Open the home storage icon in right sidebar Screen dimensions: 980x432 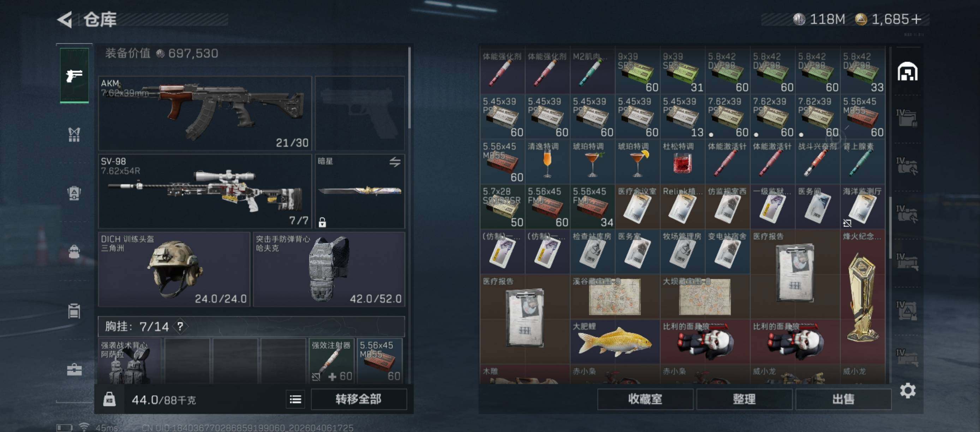point(907,72)
